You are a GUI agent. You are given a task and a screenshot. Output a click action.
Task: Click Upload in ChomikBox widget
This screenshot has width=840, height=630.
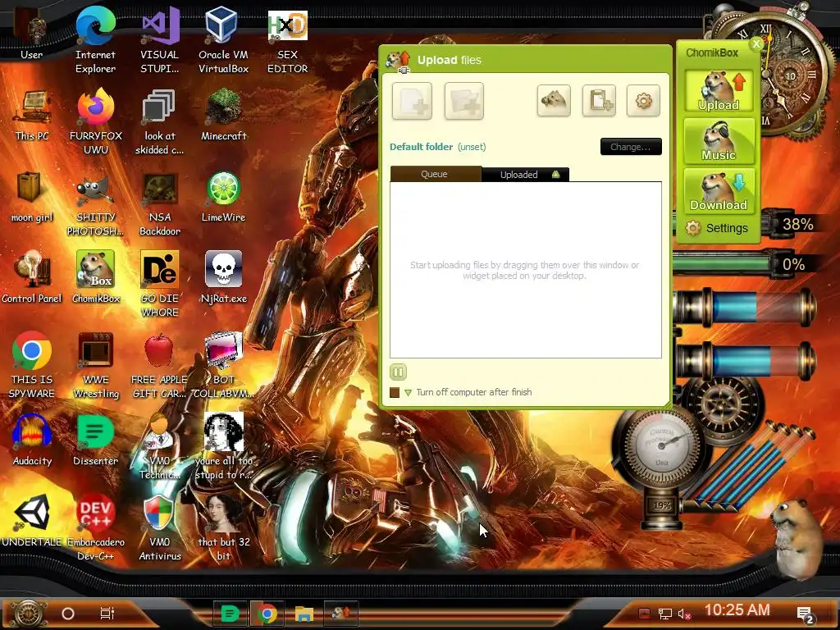coord(719,90)
